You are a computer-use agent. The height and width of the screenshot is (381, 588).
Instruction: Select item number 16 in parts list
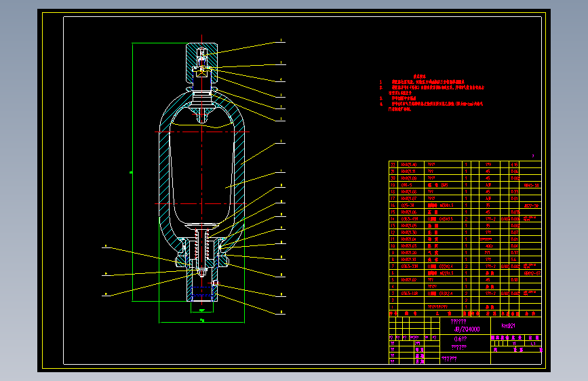click(x=393, y=205)
